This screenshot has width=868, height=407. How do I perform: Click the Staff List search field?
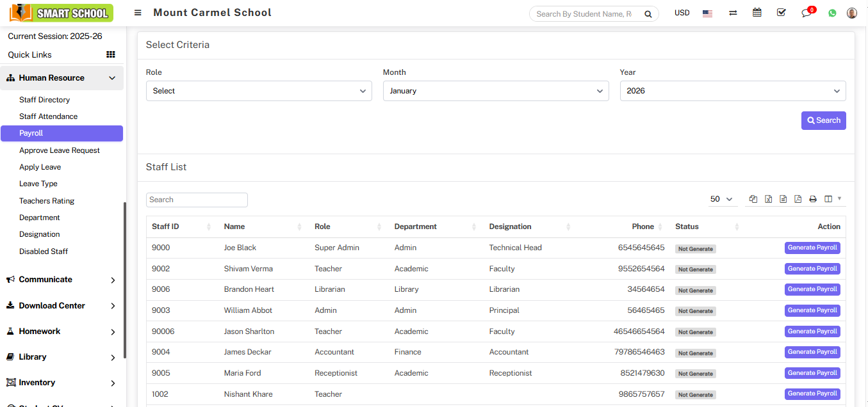pyautogui.click(x=197, y=200)
